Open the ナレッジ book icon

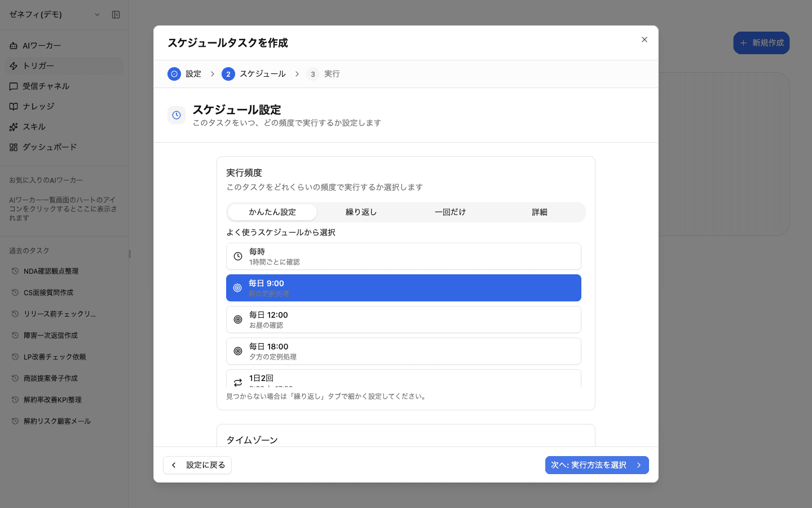pos(14,107)
